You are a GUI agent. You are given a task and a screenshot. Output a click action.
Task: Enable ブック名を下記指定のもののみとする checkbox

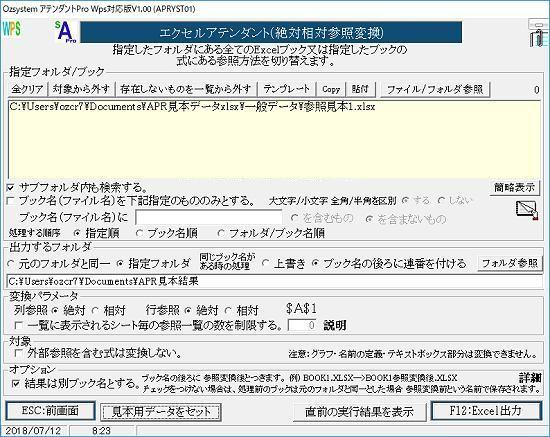click(11, 201)
